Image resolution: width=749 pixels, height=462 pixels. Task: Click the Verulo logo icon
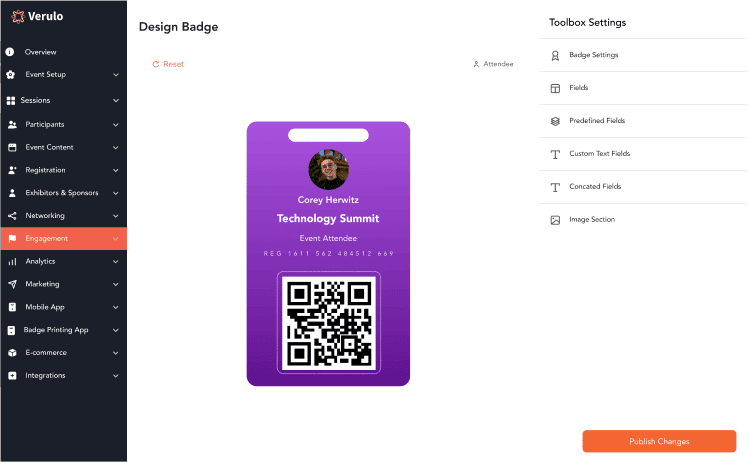[x=18, y=17]
